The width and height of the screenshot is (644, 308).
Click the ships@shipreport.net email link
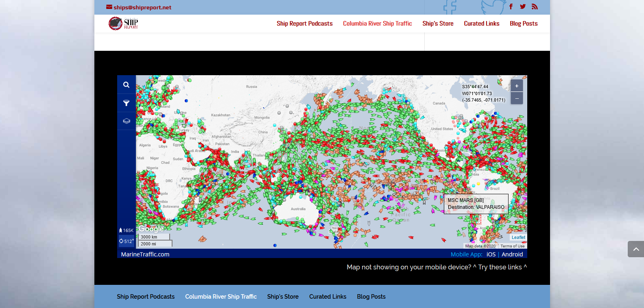(139, 7)
